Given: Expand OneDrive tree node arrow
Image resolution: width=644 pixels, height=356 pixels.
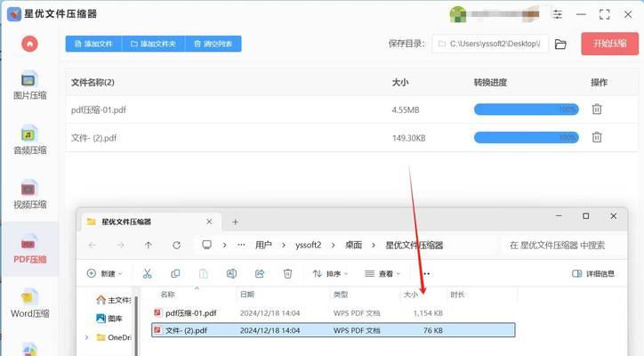Looking at the screenshot, I should 86,337.
